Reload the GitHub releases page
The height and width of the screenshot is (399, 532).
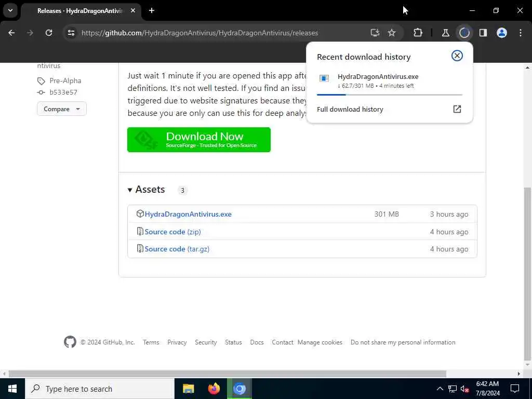[49, 33]
